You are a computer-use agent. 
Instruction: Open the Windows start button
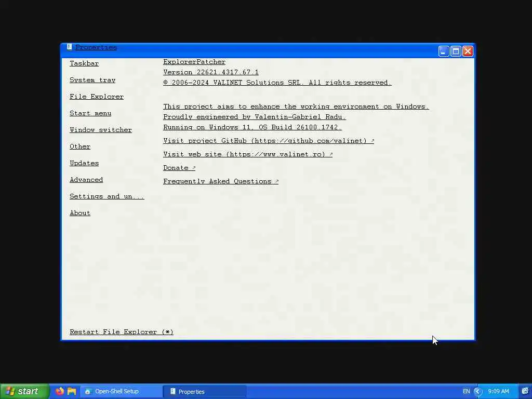(24, 392)
